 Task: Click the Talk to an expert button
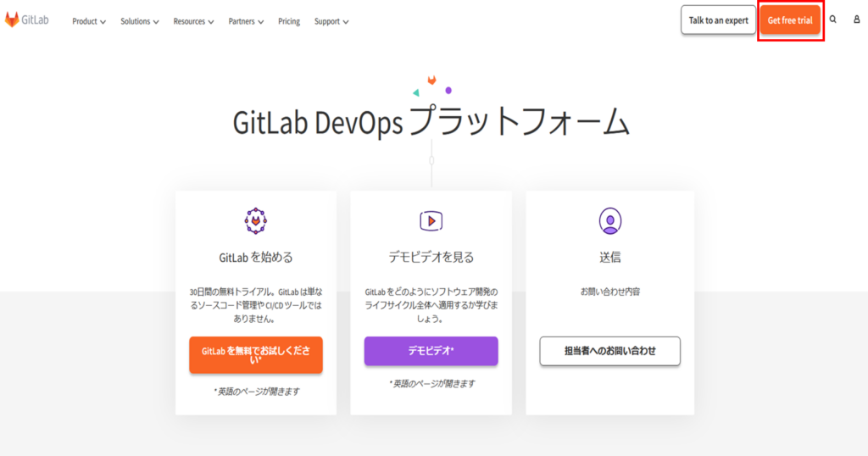coord(718,20)
